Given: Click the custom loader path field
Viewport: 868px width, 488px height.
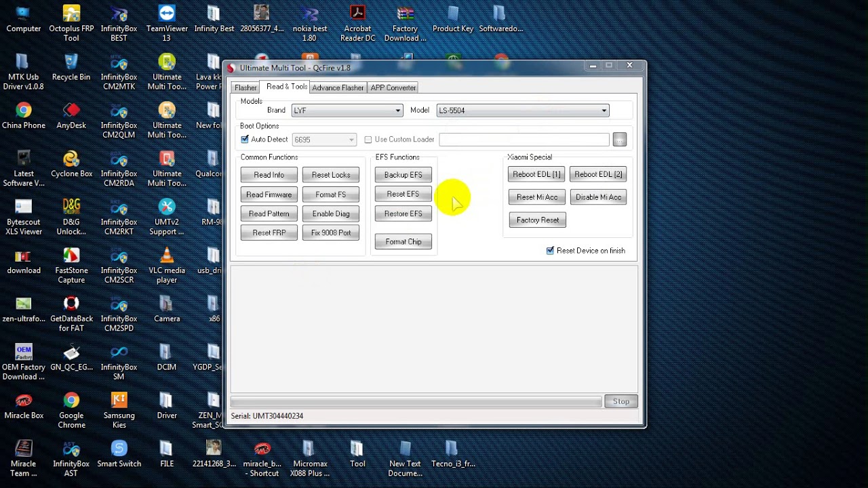Looking at the screenshot, I should [x=524, y=140].
